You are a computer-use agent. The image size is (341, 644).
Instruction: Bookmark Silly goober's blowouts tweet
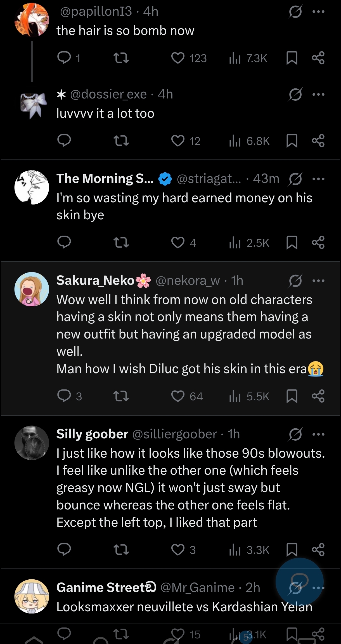pyautogui.click(x=292, y=550)
